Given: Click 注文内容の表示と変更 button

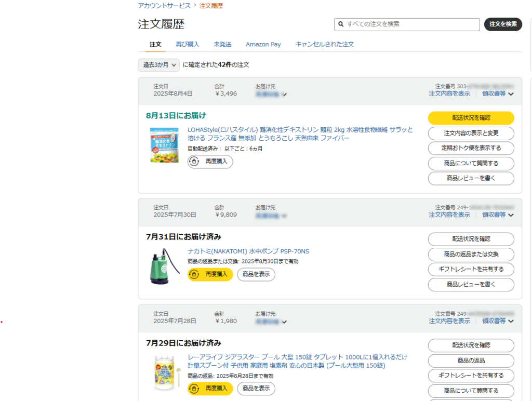Looking at the screenshot, I should 471,133.
